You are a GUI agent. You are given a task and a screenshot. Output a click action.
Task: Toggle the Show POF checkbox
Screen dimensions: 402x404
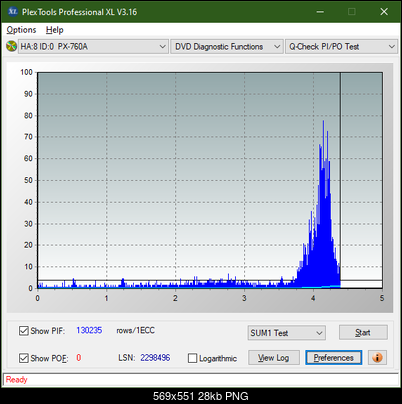(x=23, y=358)
